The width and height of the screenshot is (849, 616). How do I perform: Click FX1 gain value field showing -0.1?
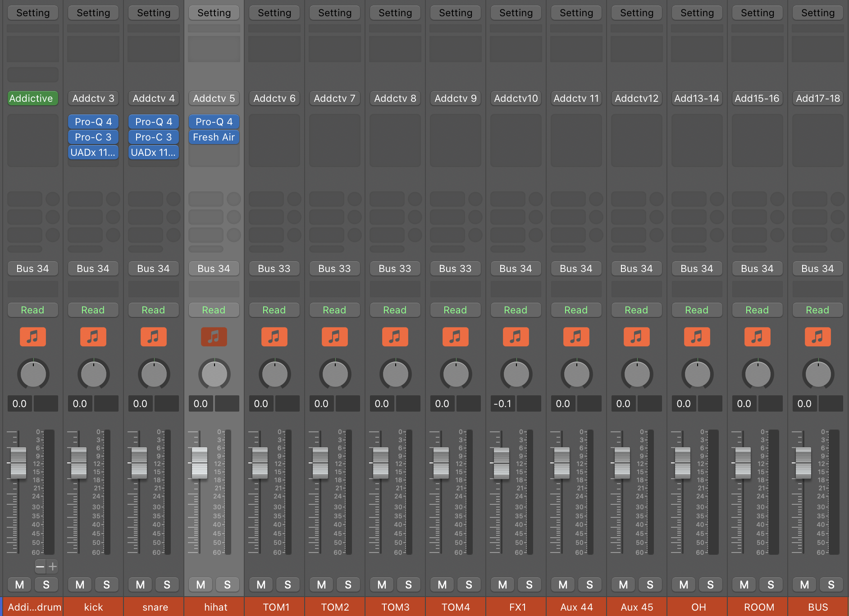coord(502,403)
